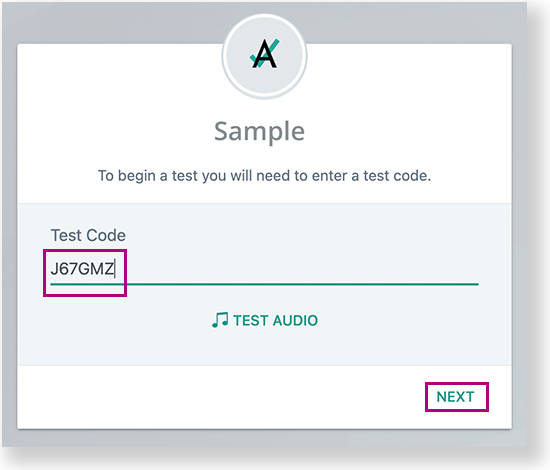Viewport: 550px width, 470px height.
Task: Click the AUDIO word in test audio
Action: [295, 321]
